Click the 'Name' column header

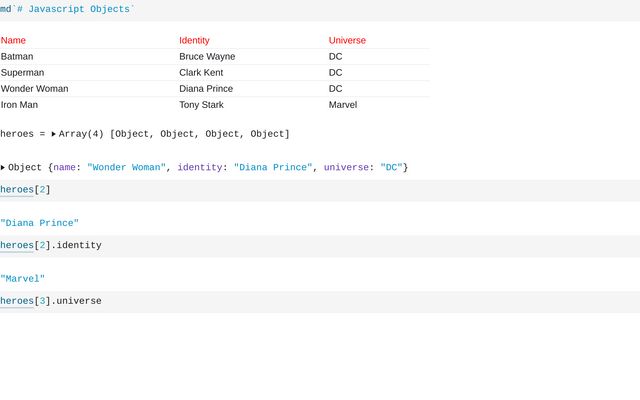coord(13,40)
